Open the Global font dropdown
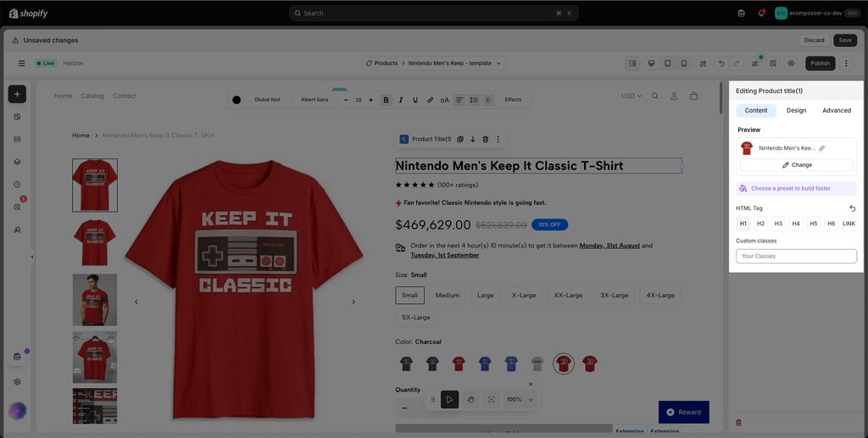 click(267, 100)
